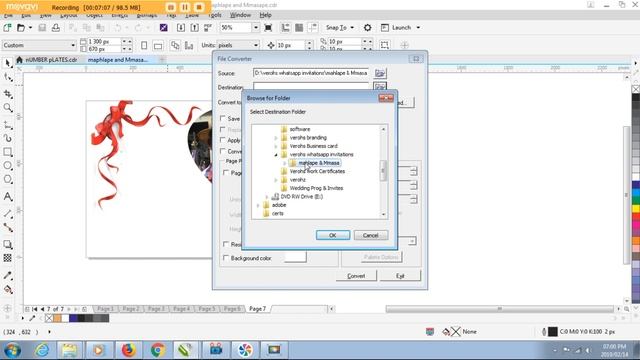Set landscape page orientation
The width and height of the screenshot is (640, 360).
coord(158,45)
